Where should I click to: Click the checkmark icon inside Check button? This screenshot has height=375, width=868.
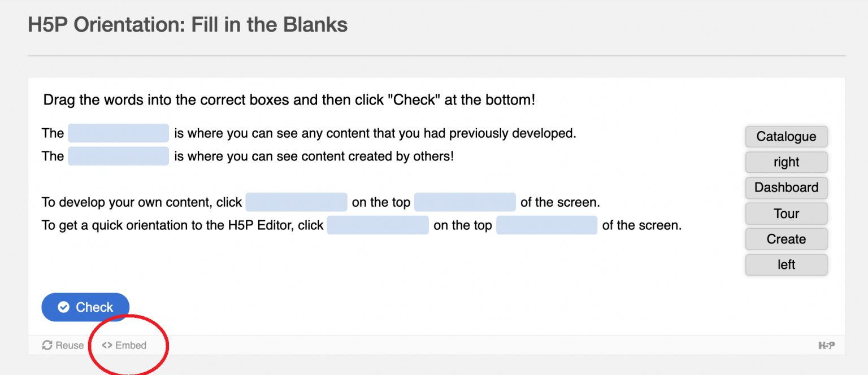pyautogui.click(x=64, y=307)
